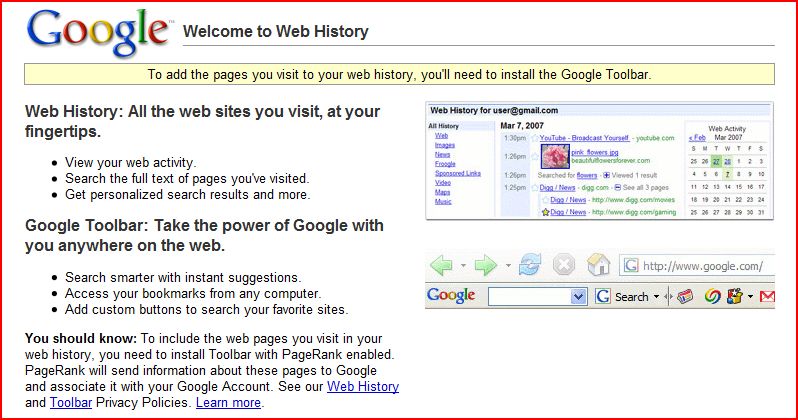Click the Home house icon

point(598,265)
